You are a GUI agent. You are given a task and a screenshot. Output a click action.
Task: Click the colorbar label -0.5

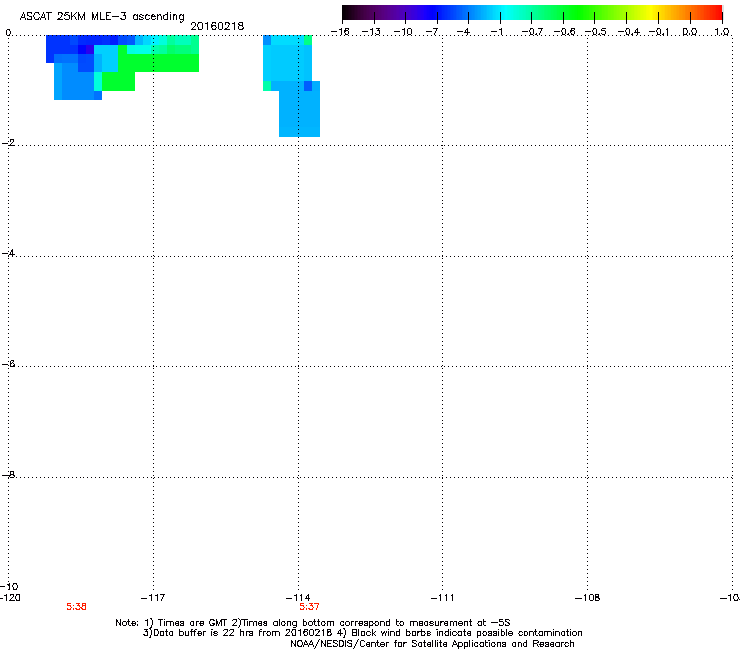click(x=596, y=32)
